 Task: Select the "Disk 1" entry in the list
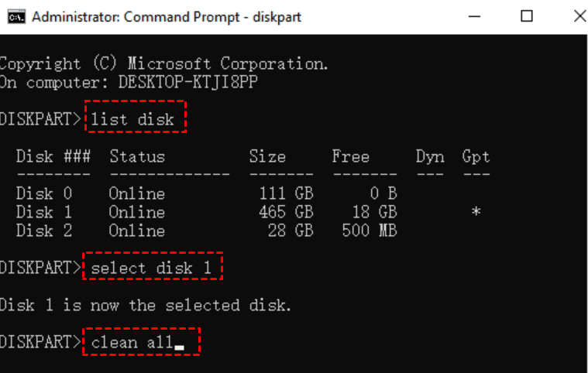pos(45,212)
